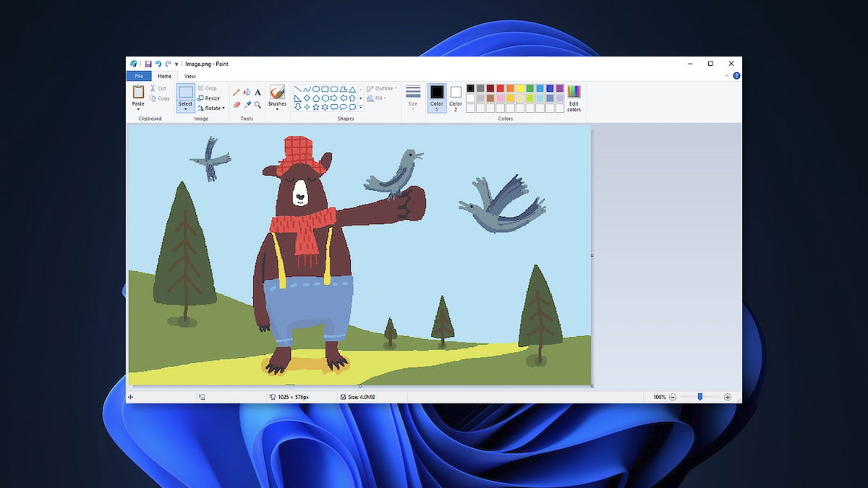This screenshot has height=488, width=868.
Task: Select the Oval shape
Action: 317,89
